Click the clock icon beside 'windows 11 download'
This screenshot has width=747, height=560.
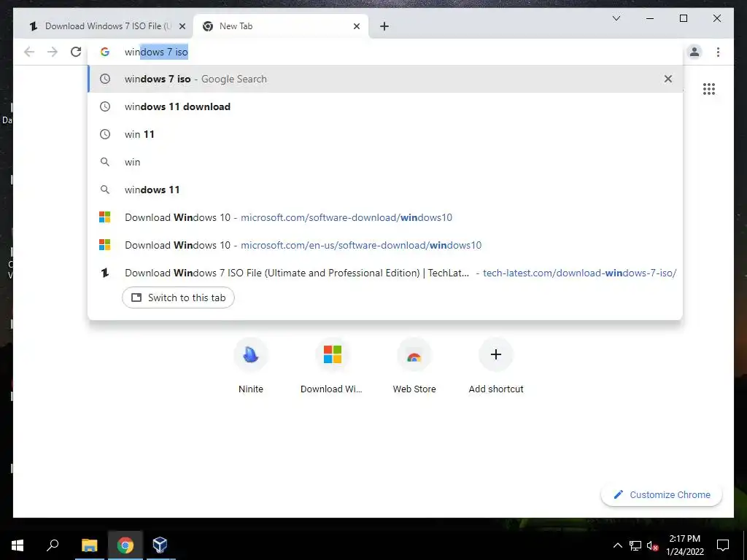105,106
